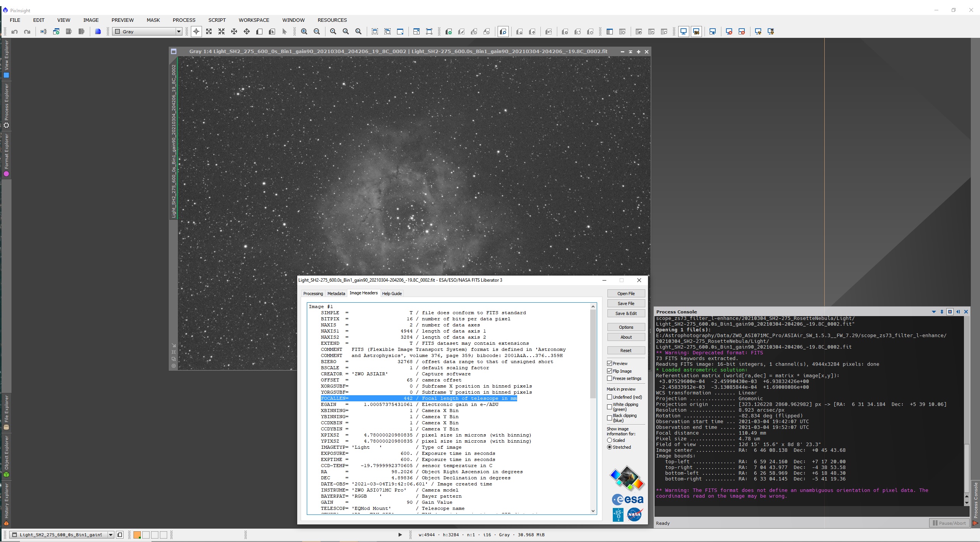980x542 pixels.
Task: Click the square icon next to the view selector
Action: [120, 535]
